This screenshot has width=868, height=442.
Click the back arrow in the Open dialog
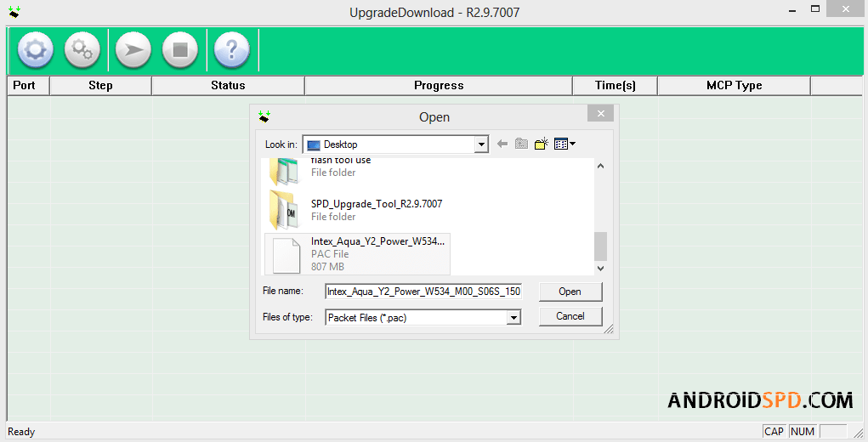[x=502, y=144]
